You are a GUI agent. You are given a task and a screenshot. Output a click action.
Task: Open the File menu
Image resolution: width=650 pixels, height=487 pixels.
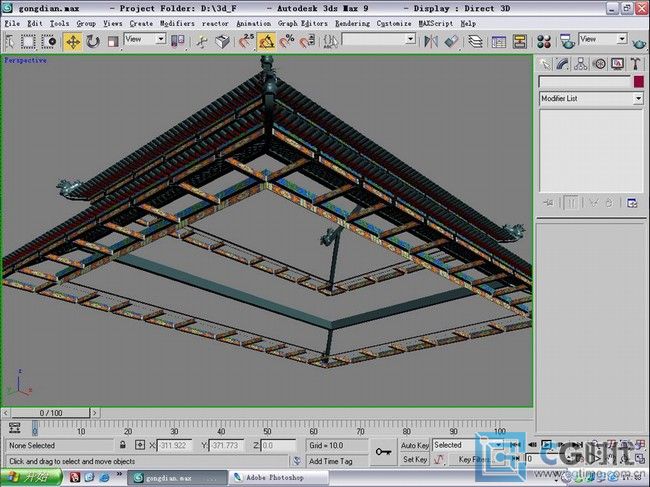12,24
